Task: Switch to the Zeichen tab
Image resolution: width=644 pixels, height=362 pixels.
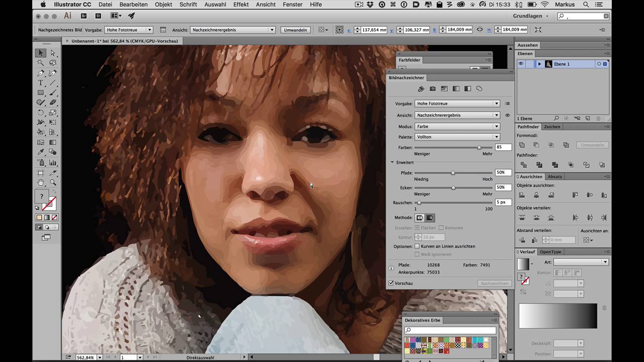Action: tap(552, 127)
